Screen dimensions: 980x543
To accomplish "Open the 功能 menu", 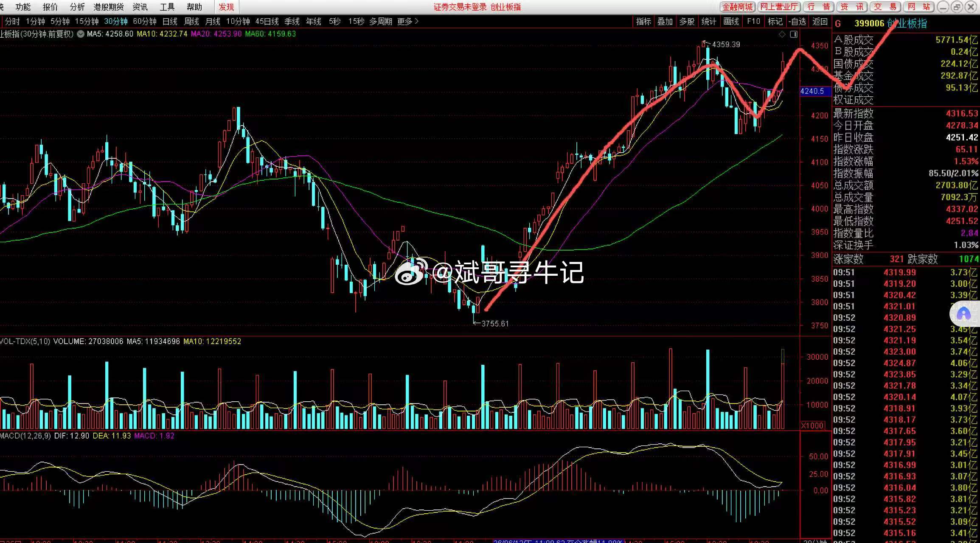I will (23, 7).
